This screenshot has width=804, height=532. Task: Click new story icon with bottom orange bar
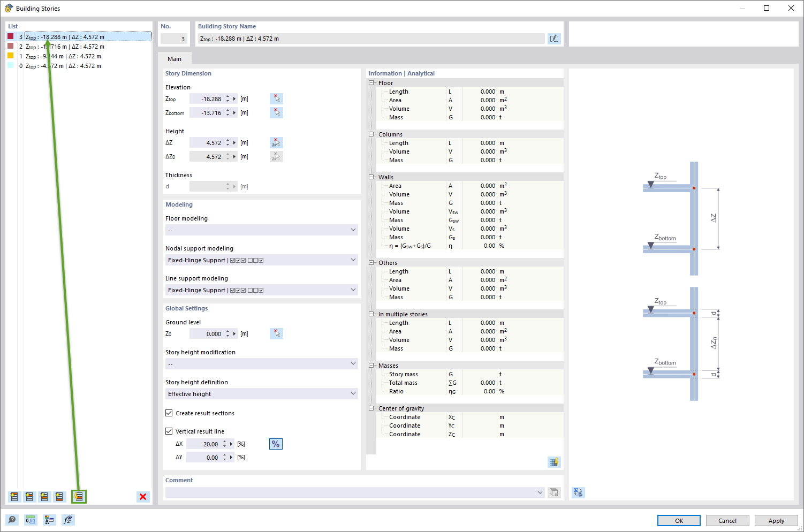click(x=59, y=497)
